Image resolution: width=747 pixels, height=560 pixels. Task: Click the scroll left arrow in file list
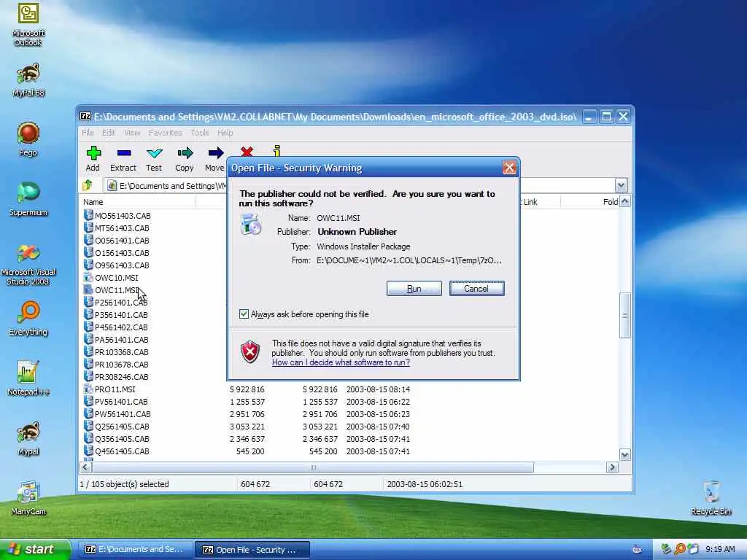click(x=85, y=467)
